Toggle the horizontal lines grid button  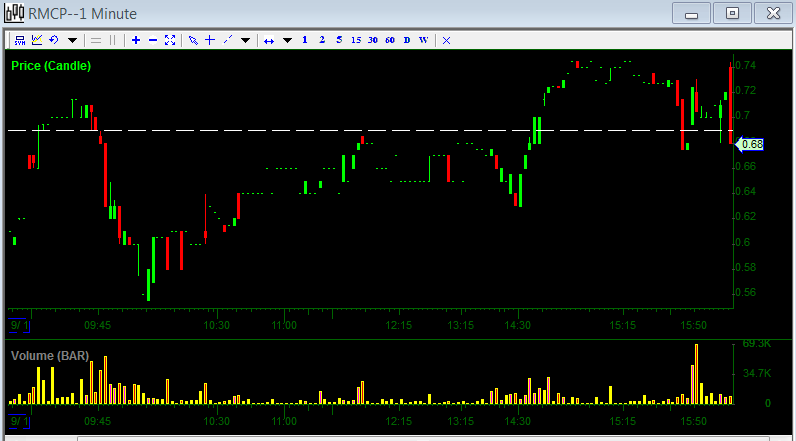point(96,40)
